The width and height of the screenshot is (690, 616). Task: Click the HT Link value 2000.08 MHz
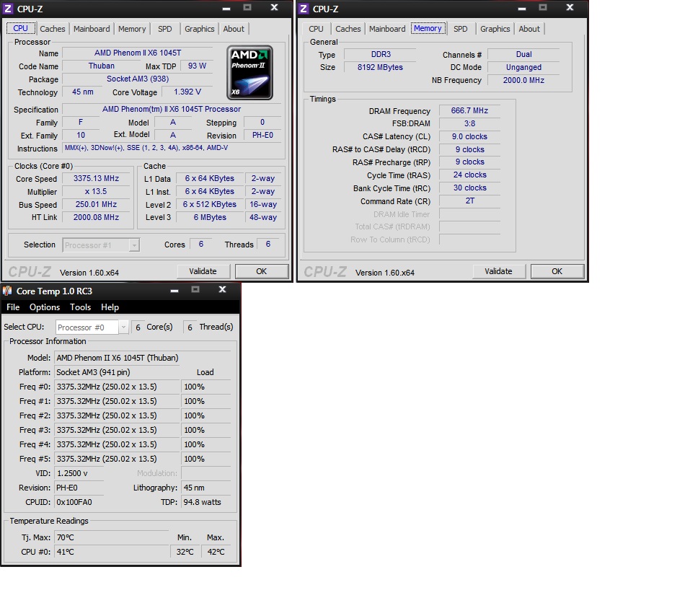97,217
